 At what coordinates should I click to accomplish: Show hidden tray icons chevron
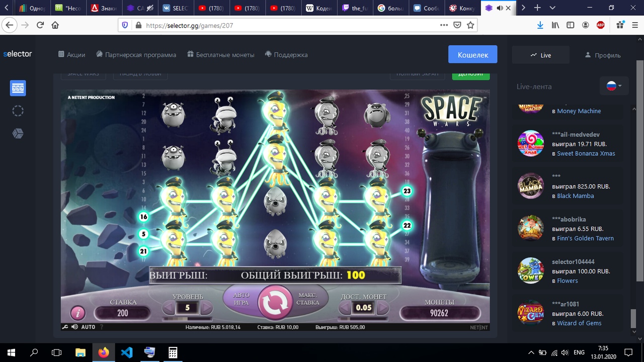(x=531, y=352)
